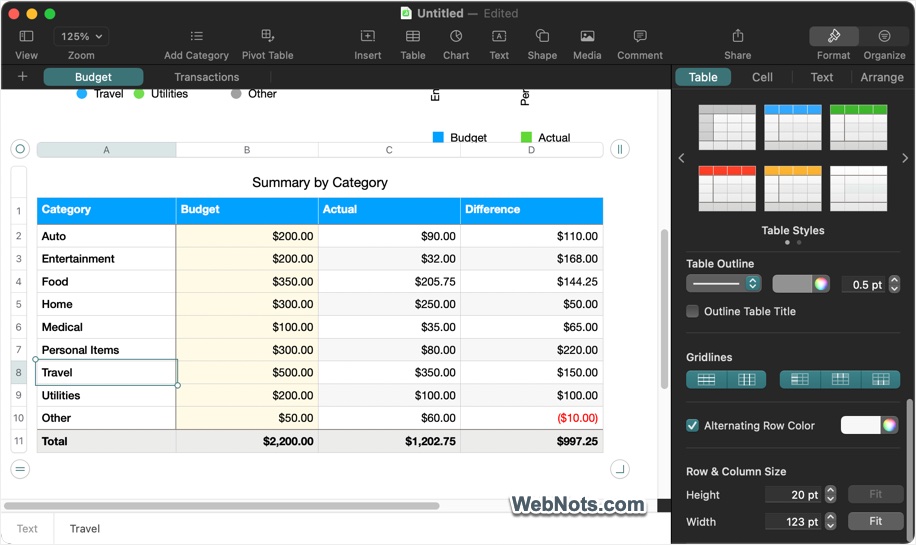The image size is (916, 545).
Task: Click the ($10.00) difference cell
Action: (532, 418)
